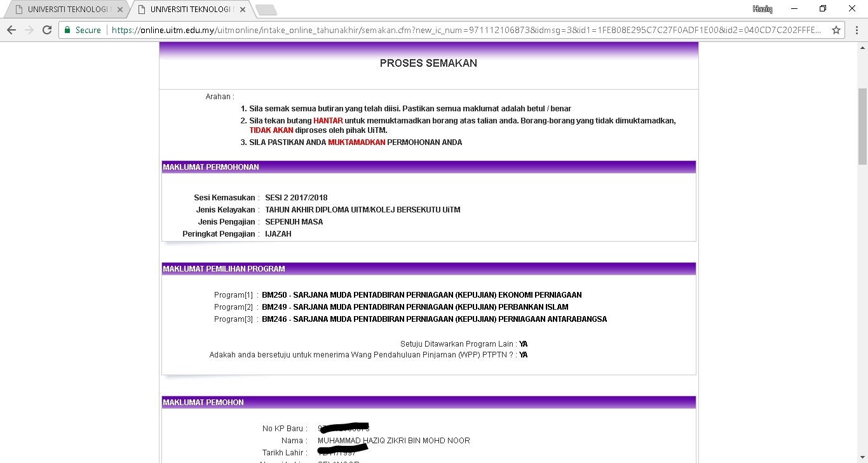This screenshot has height=463, width=868.
Task: Click the Program[1] label
Action: (233, 295)
